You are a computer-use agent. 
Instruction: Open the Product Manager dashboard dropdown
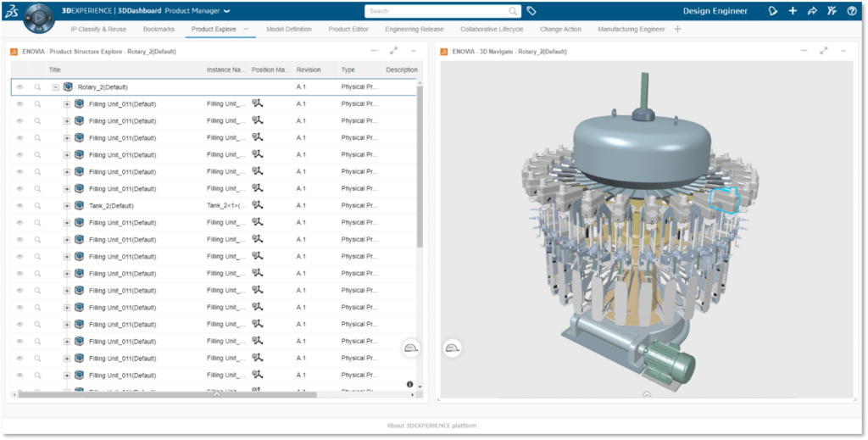coord(227,11)
